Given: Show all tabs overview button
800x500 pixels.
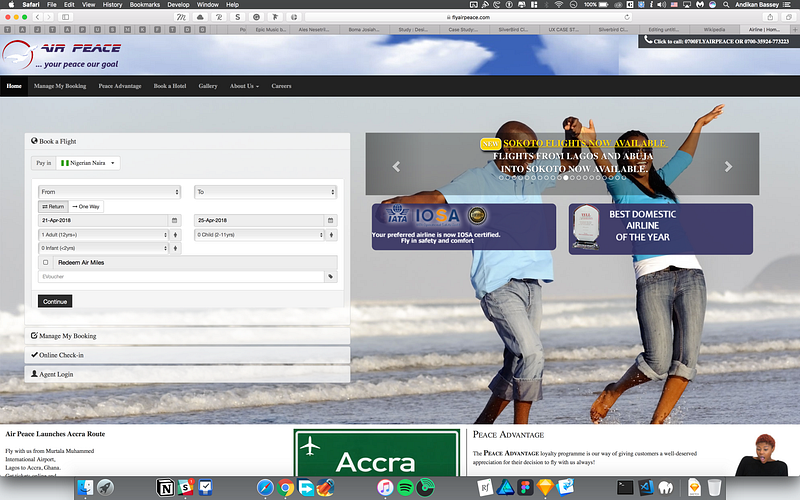Looking at the screenshot, I should pos(789,17).
